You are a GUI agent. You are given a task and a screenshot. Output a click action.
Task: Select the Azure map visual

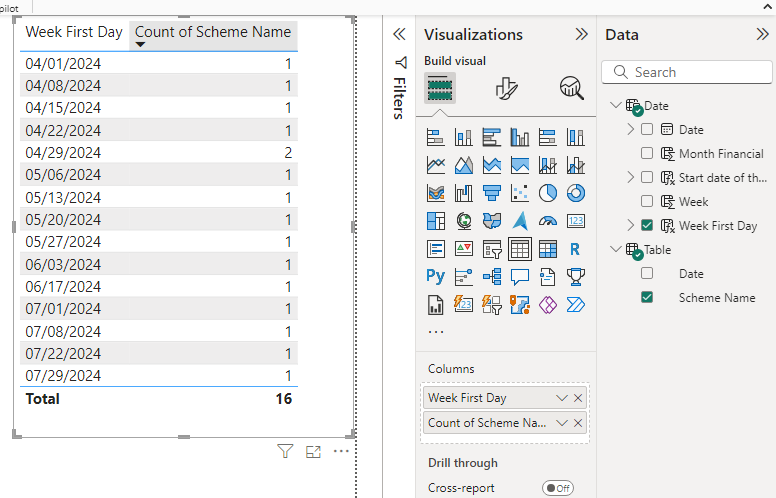(520, 221)
